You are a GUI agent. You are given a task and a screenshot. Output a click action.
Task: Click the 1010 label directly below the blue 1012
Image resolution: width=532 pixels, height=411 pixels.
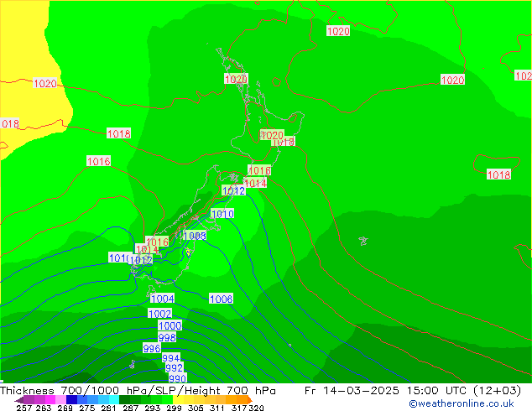pyautogui.click(x=222, y=214)
